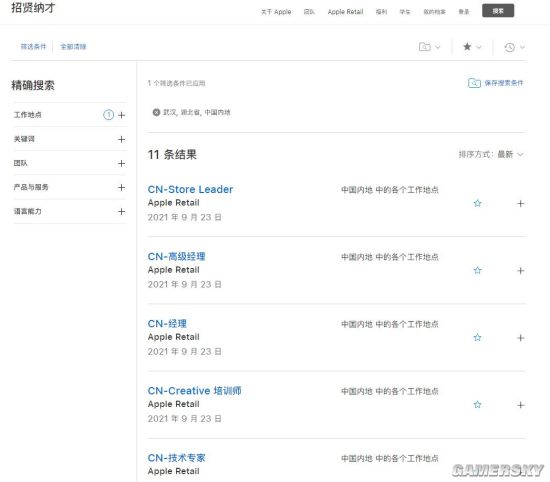
Task: Favorite the CN-经理 job with its star
Action: tap(477, 337)
